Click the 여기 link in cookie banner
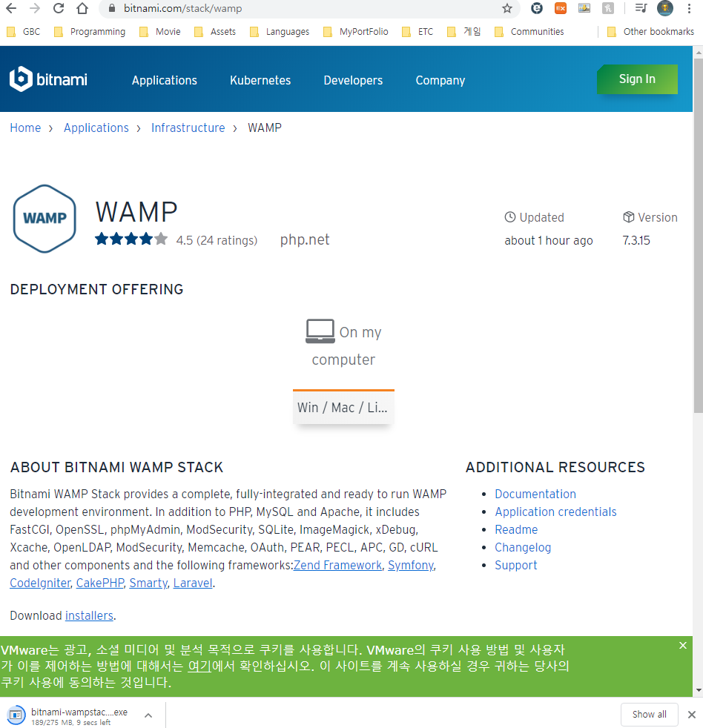Screen dimensions: 703x728 (x=199, y=666)
